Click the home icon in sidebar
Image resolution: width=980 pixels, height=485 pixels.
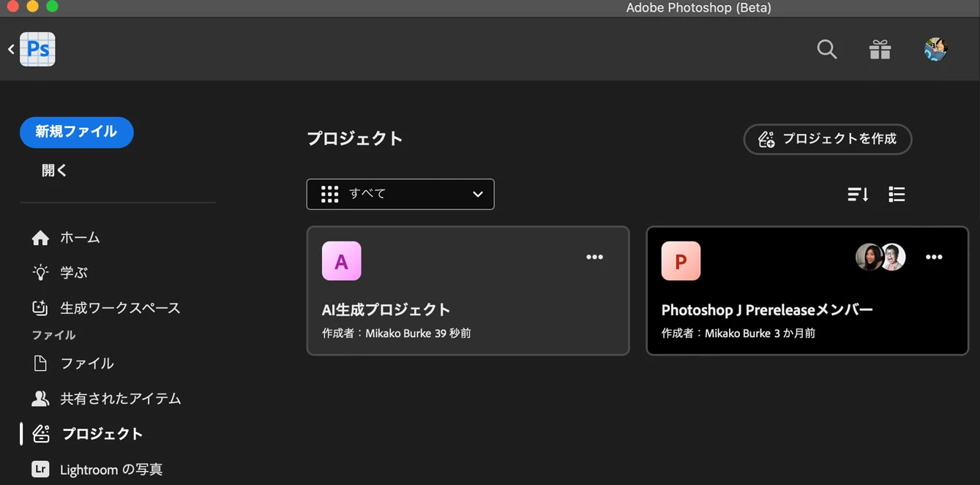40,238
